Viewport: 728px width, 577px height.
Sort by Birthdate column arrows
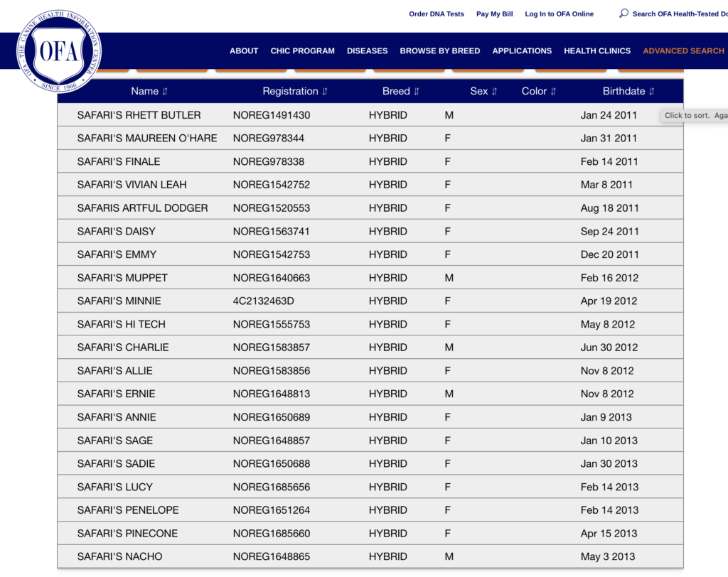coord(651,92)
